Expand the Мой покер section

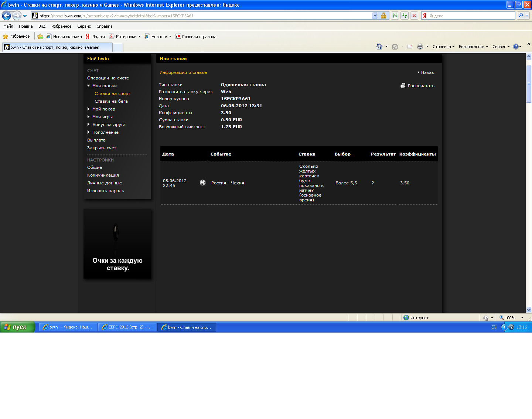click(x=89, y=109)
